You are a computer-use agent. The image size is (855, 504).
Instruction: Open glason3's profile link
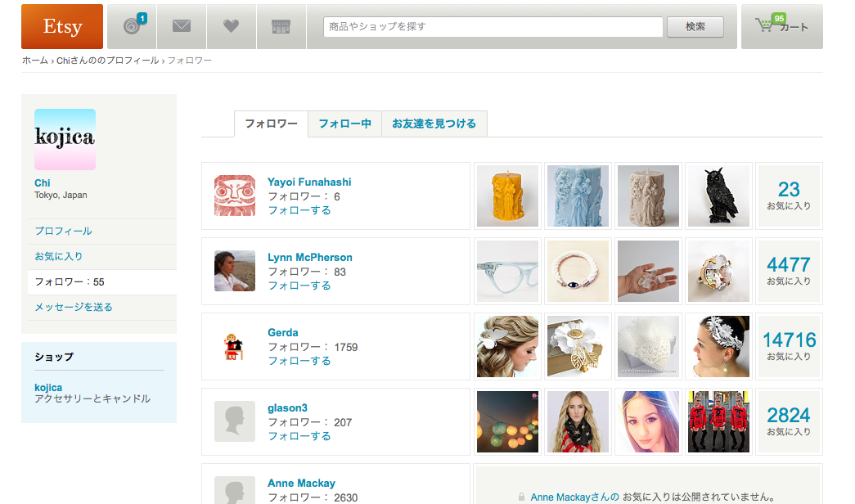[x=287, y=408]
